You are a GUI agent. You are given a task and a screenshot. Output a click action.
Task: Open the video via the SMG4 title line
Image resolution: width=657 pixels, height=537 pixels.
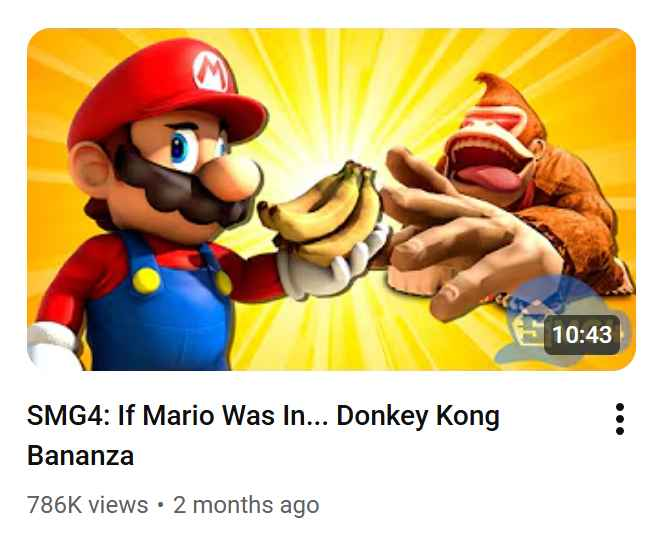[x=263, y=416]
